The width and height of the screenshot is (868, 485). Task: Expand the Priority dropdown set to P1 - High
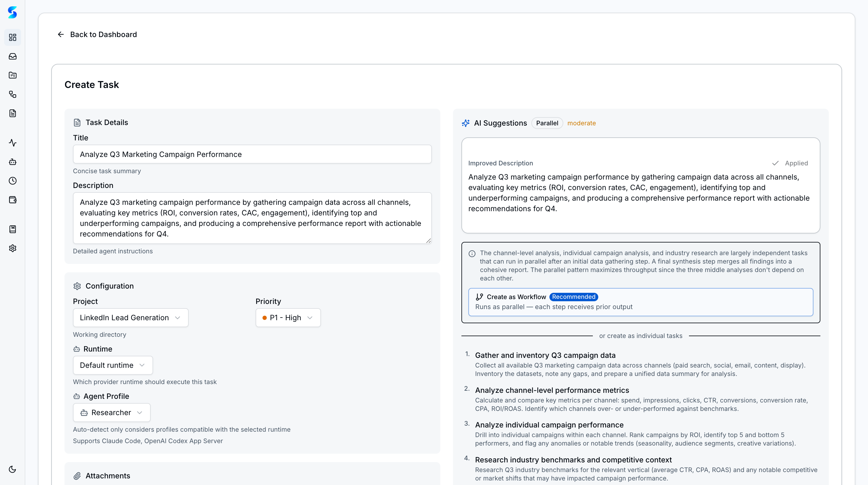(288, 317)
